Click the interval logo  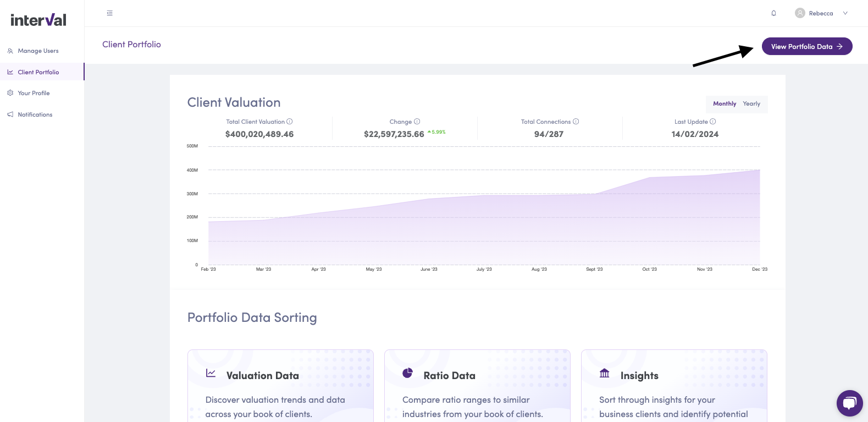[x=38, y=20]
